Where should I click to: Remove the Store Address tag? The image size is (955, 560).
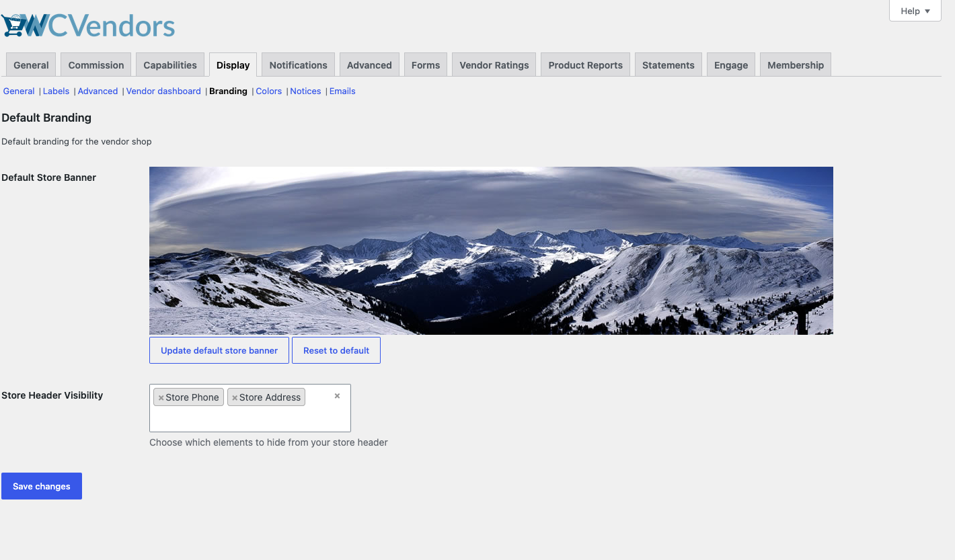tap(235, 398)
